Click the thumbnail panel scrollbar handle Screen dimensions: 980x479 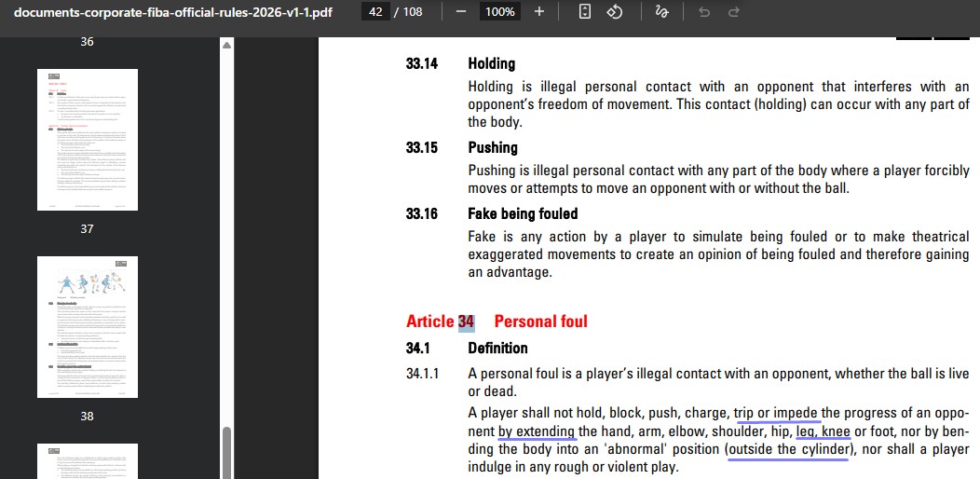point(227,453)
